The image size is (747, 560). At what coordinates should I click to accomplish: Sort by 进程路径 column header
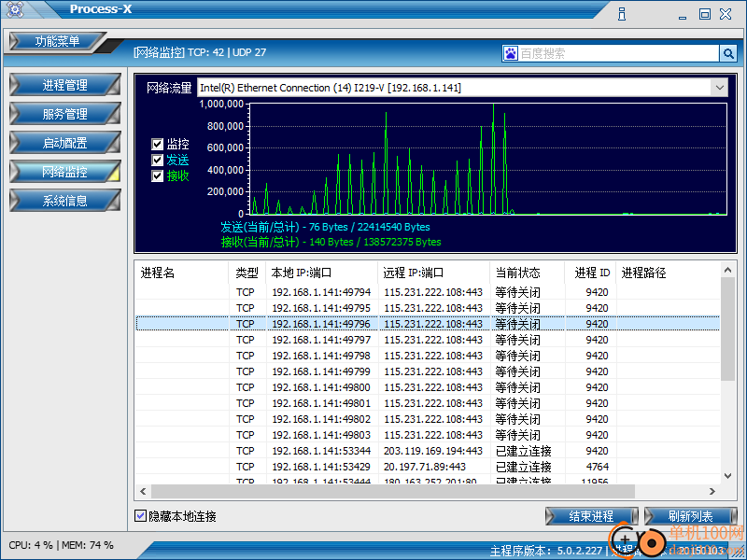[668, 273]
